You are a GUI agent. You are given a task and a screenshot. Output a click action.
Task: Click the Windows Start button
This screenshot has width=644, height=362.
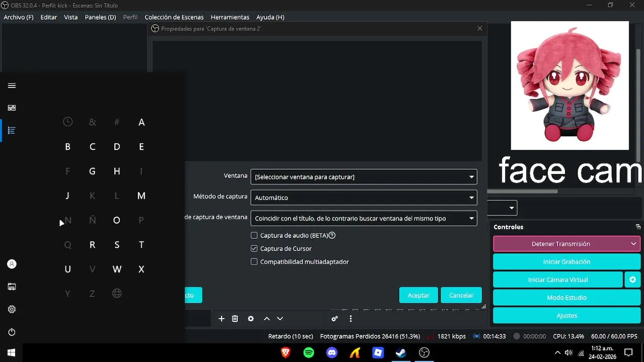pos(11,352)
